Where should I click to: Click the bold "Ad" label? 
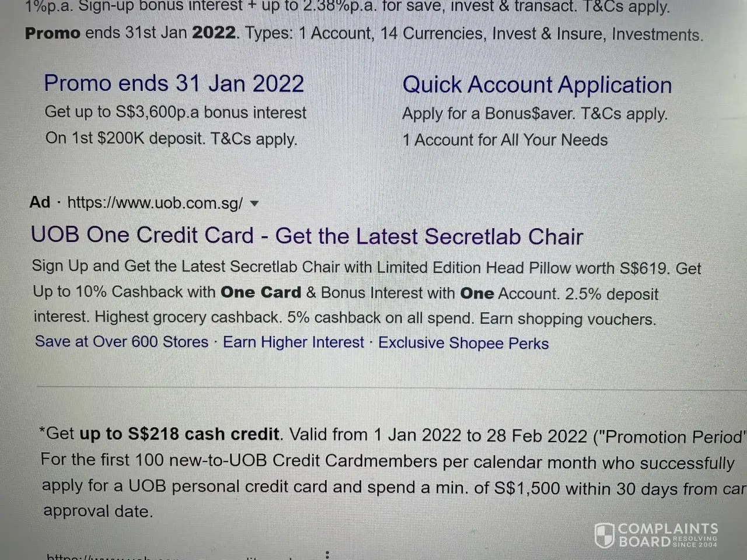point(40,202)
